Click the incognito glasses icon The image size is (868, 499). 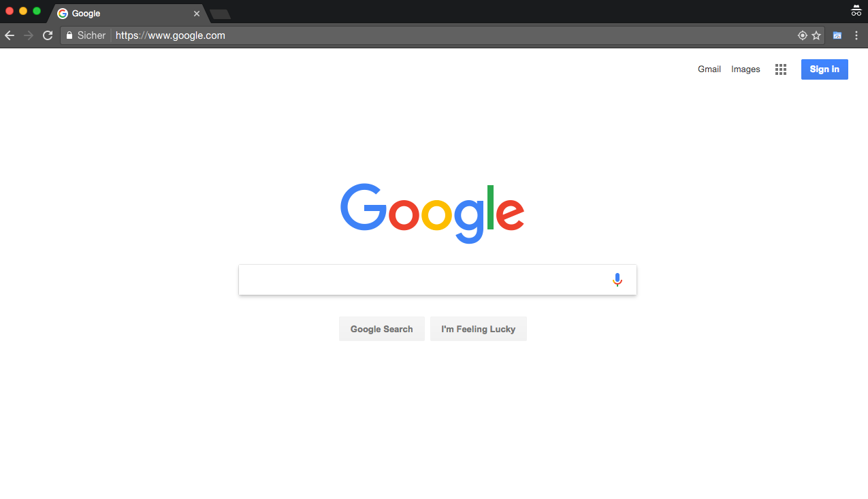856,10
